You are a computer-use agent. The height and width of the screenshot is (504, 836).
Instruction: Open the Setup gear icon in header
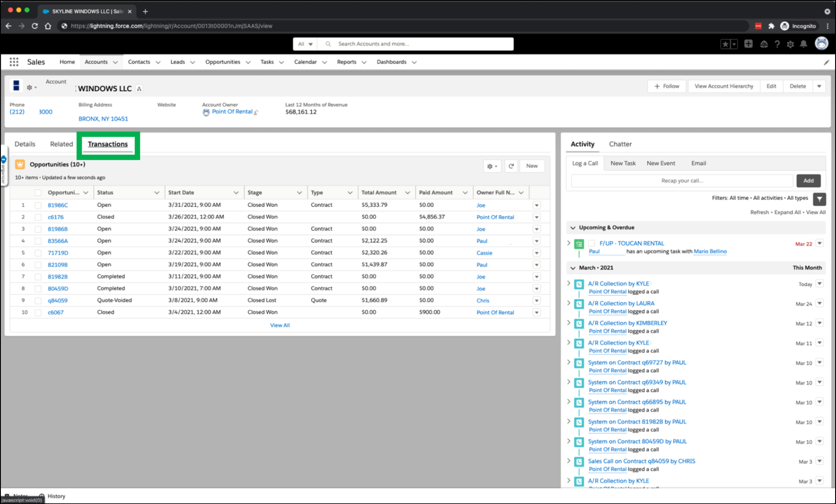(790, 44)
